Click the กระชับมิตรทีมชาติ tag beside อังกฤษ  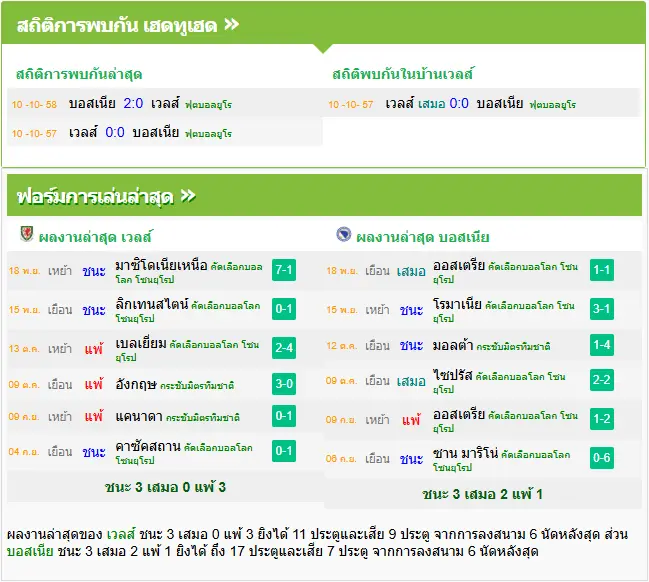coord(197,386)
